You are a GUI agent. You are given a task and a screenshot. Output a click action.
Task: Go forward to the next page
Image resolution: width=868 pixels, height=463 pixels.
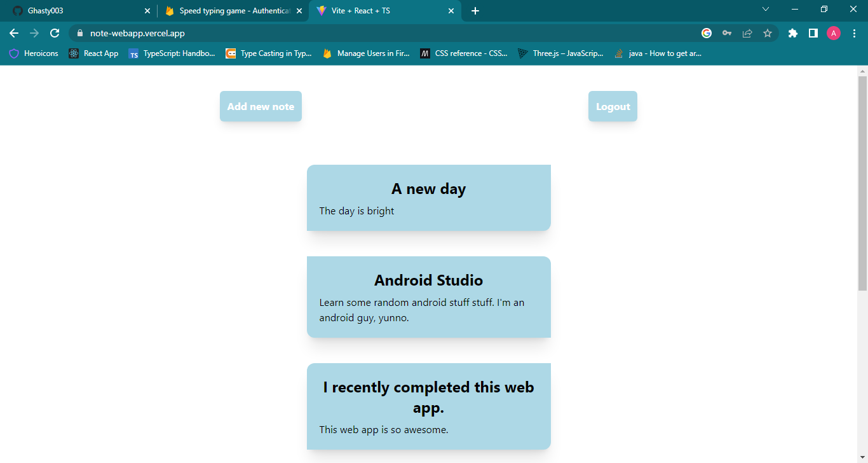click(34, 33)
